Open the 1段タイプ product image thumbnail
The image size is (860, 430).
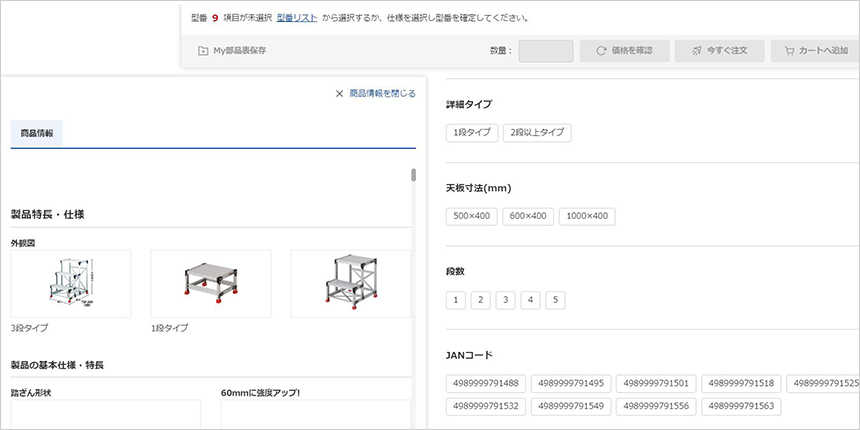210,284
